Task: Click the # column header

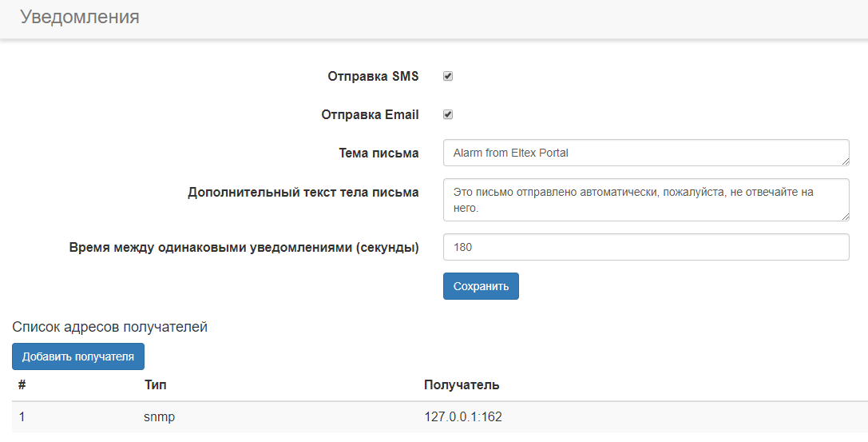Action: point(22,385)
